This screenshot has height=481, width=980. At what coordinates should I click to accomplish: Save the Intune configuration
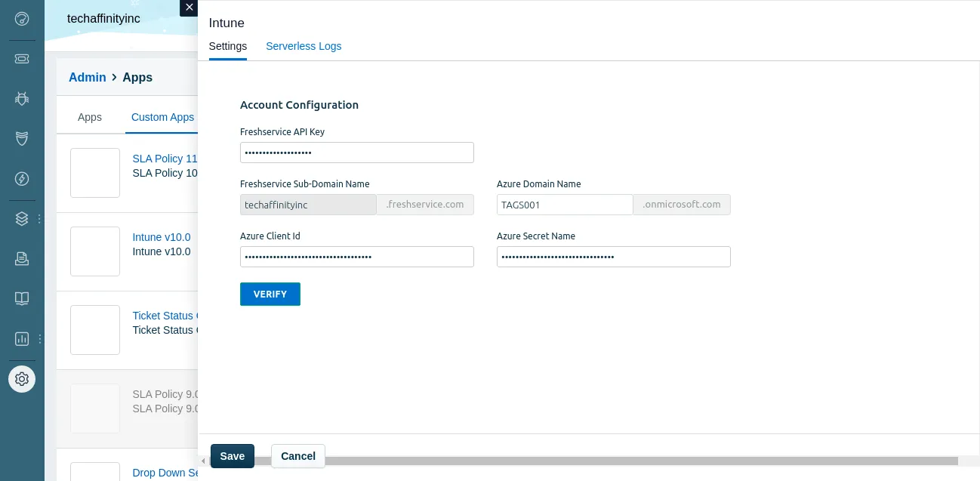point(233,456)
